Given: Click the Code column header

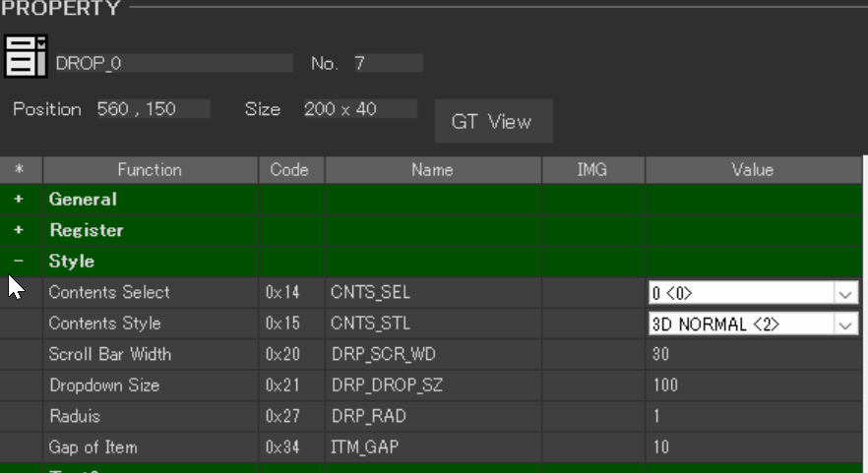Looking at the screenshot, I should pos(290,170).
